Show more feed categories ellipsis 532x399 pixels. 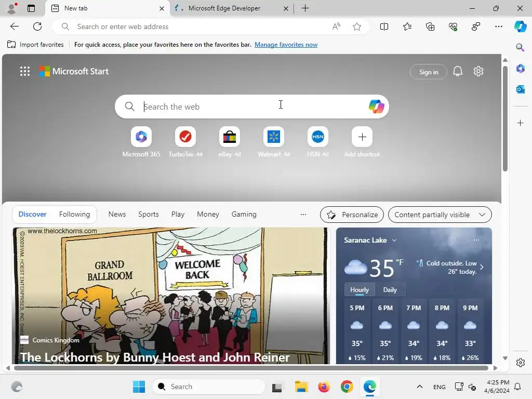[x=303, y=215]
